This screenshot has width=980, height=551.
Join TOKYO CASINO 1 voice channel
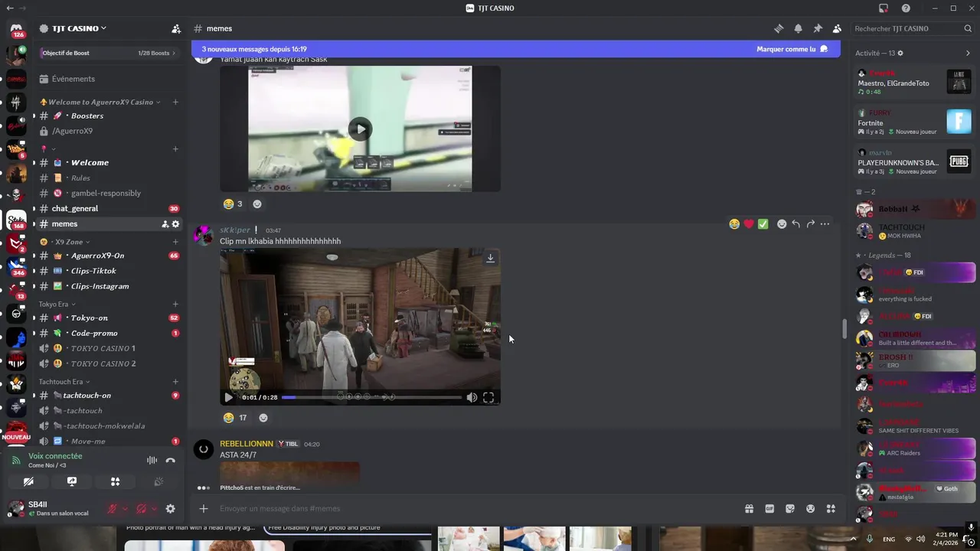pos(110,348)
